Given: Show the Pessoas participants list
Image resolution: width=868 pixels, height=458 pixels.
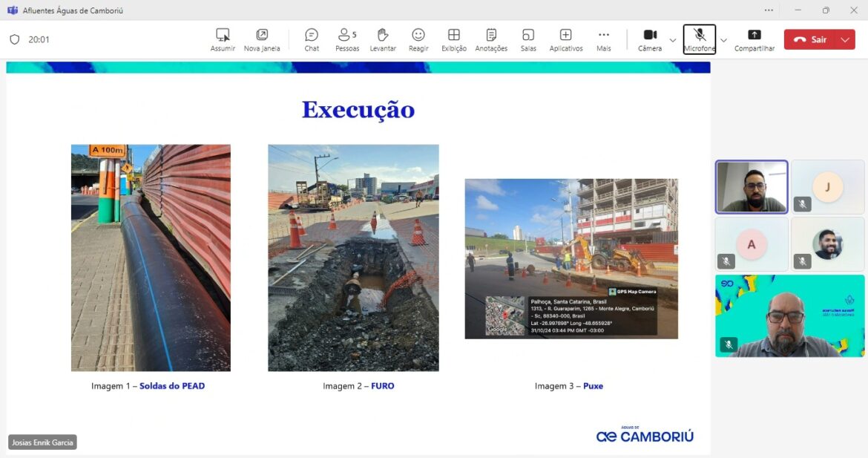Looking at the screenshot, I should click(346, 39).
